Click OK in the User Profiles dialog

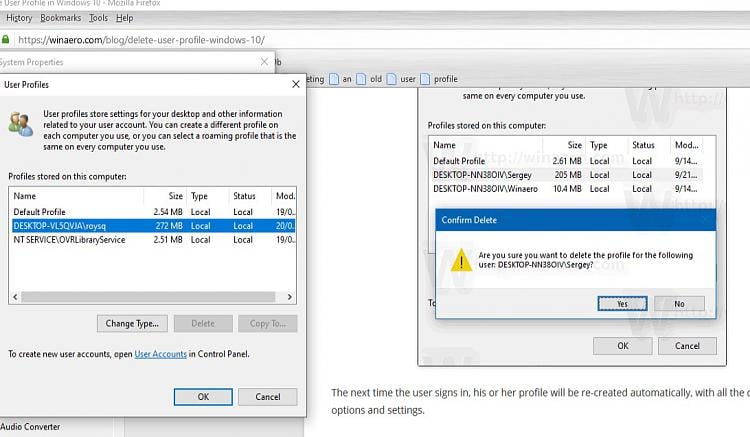point(203,397)
